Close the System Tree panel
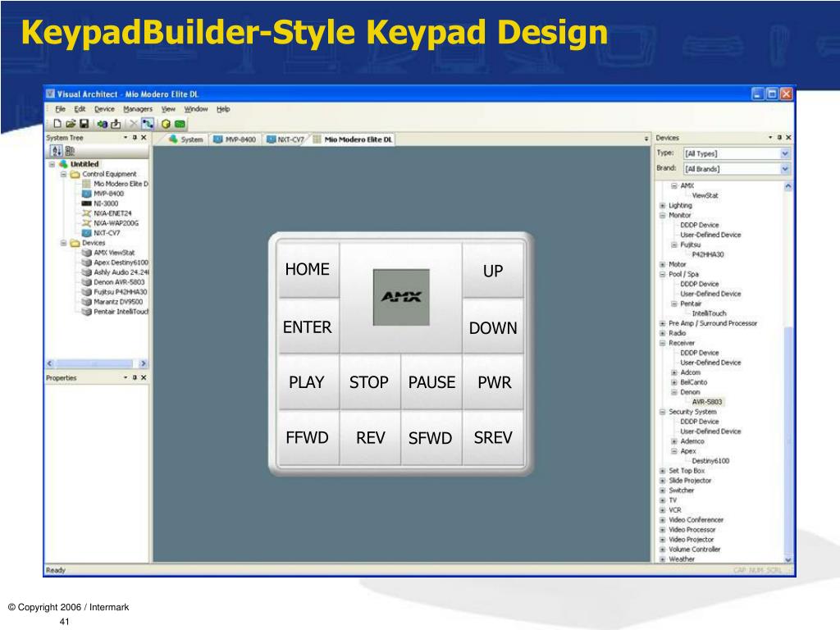 (144, 138)
